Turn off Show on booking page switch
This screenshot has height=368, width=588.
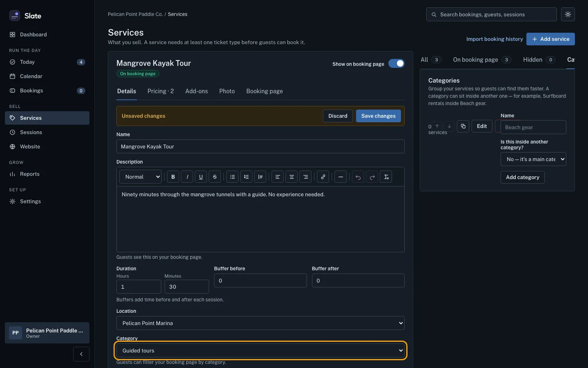(x=396, y=63)
